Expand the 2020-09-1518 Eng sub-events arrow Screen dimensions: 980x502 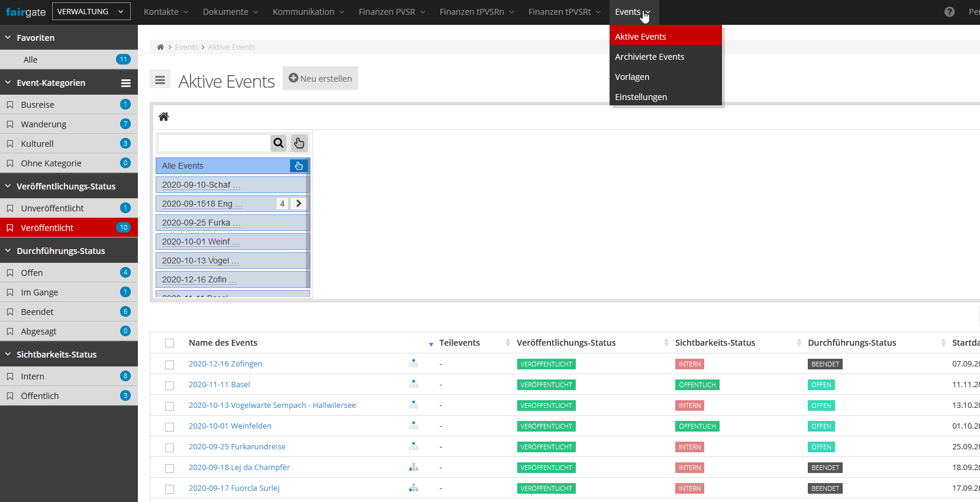point(299,204)
